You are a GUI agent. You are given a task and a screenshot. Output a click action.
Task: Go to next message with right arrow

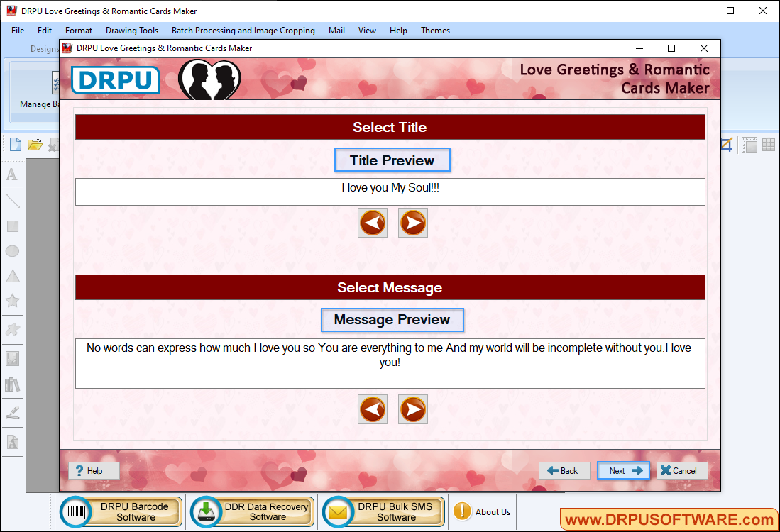click(413, 409)
